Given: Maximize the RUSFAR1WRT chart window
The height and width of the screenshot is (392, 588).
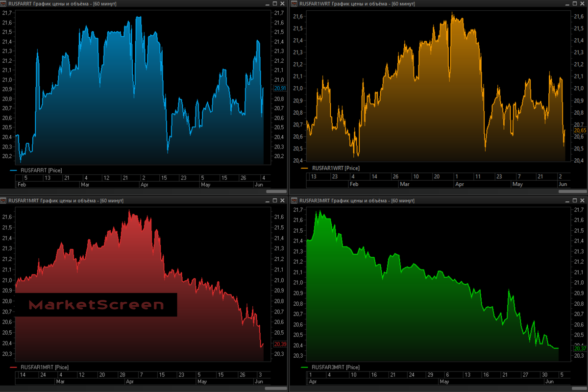Looking at the screenshot, I should pos(576,3).
